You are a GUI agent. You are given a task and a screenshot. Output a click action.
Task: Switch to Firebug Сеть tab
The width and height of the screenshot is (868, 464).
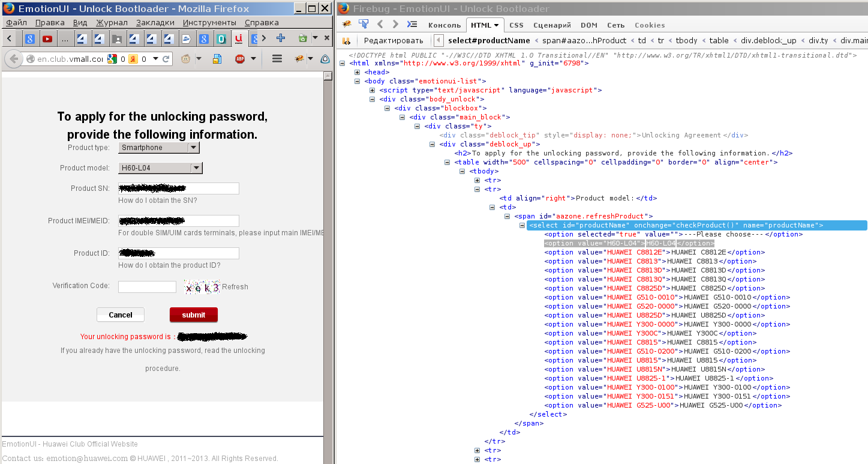(x=615, y=25)
